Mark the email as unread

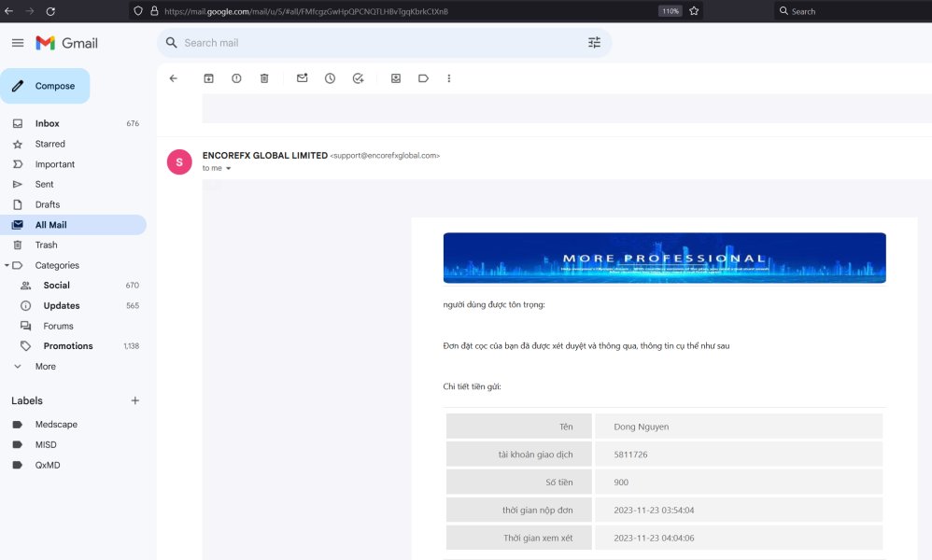[302, 78]
